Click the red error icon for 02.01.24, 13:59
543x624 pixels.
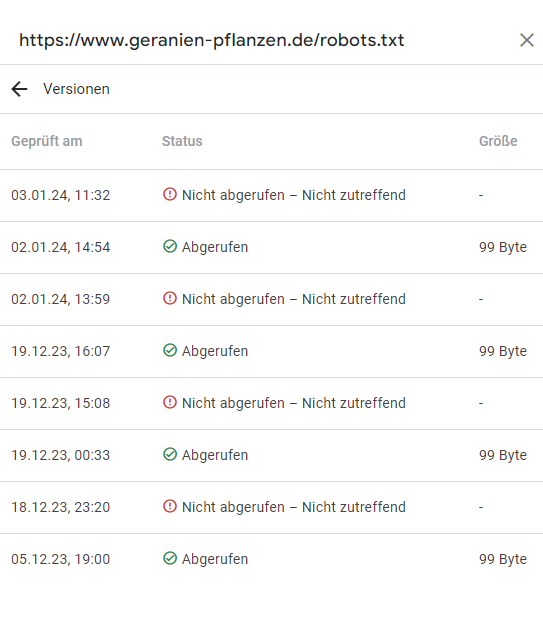(x=170, y=298)
